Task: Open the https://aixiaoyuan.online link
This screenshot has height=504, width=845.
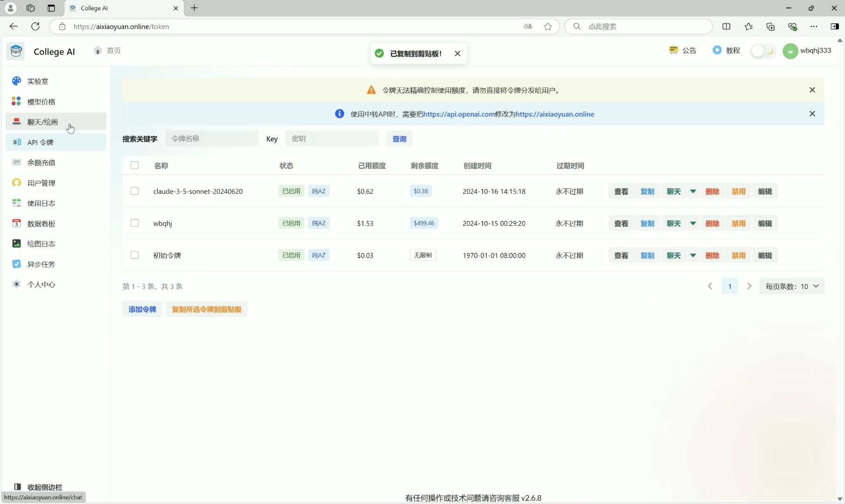Action: [555, 114]
